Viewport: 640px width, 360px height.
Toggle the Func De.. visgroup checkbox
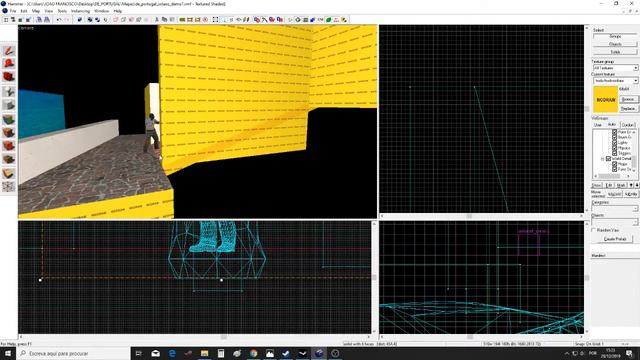615,169
